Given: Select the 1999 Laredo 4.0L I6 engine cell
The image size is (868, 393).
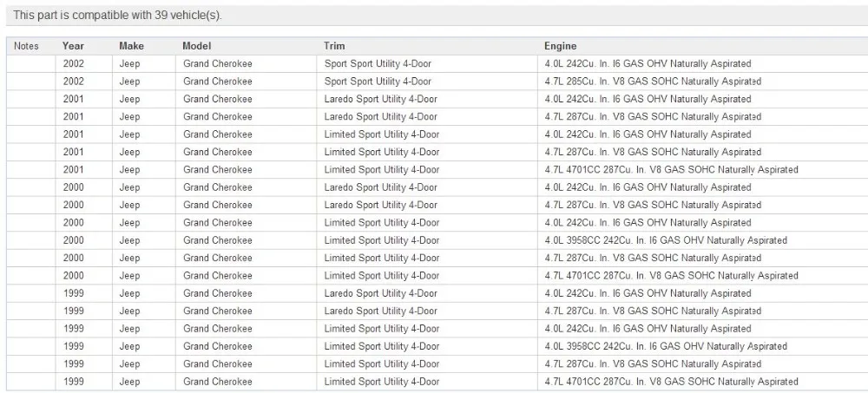Looking at the screenshot, I should coord(648,293).
